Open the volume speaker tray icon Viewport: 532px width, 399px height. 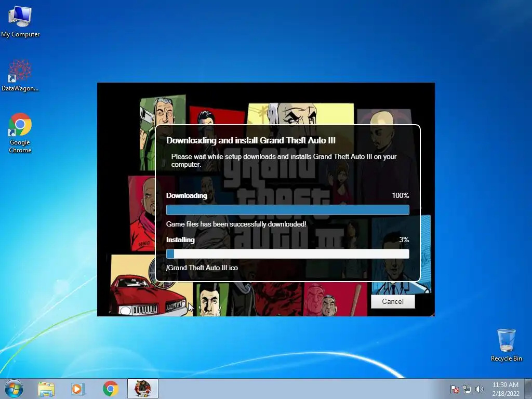479,389
